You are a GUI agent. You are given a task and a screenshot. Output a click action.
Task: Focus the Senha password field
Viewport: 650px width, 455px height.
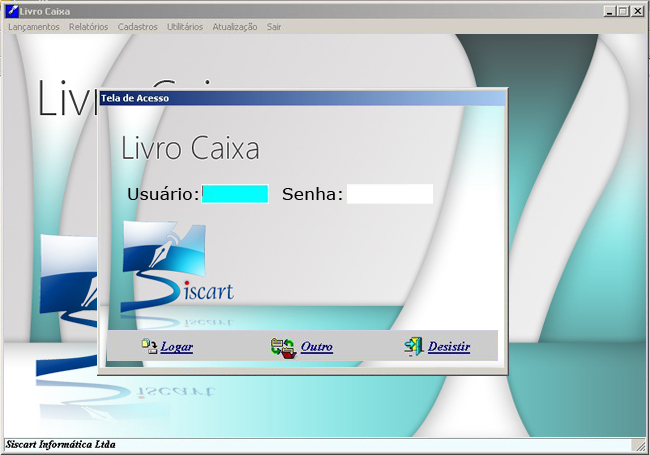390,194
